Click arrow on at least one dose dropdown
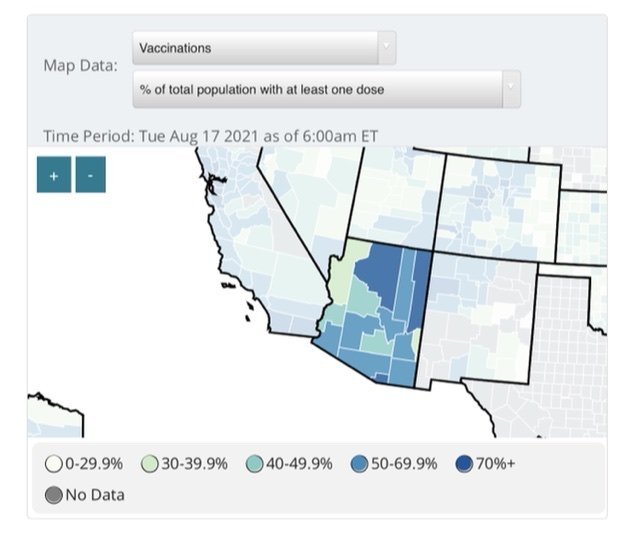640x537 pixels. tap(511, 89)
